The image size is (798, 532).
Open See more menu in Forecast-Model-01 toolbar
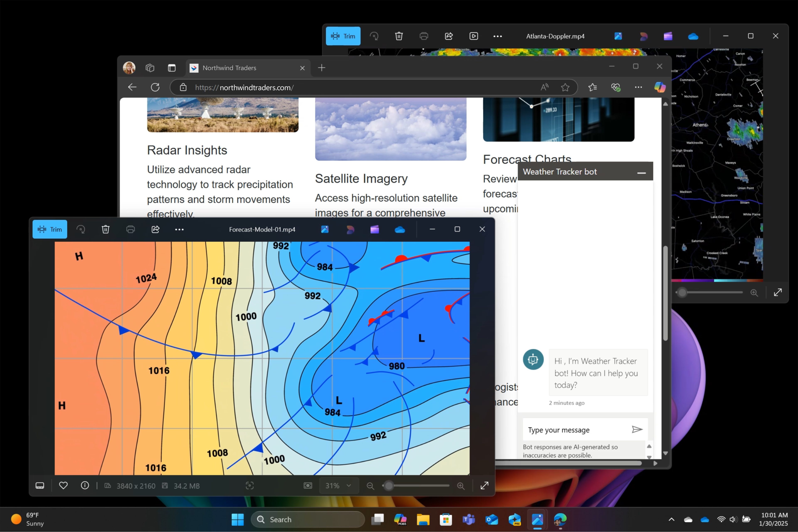pos(179,230)
